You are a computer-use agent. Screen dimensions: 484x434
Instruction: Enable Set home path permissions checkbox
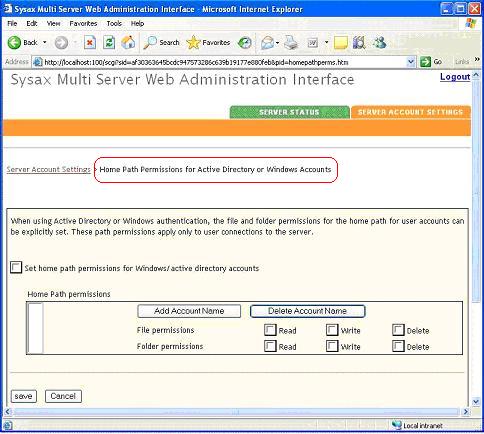click(16, 267)
